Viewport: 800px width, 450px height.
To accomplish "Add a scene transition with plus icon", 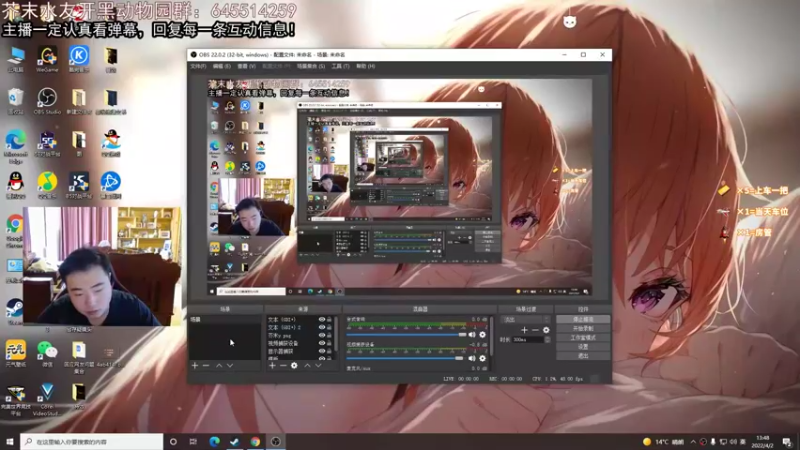I will 524,330.
